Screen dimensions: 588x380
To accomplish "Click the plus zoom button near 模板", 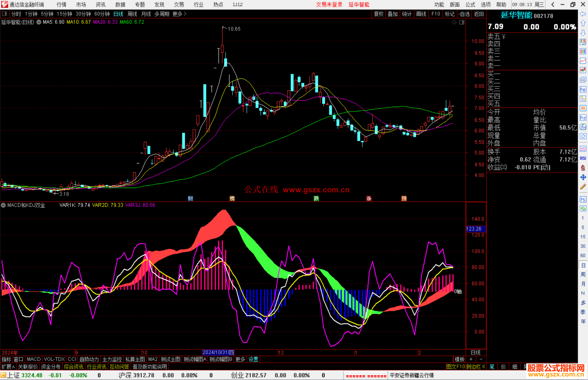I will [x=471, y=359].
